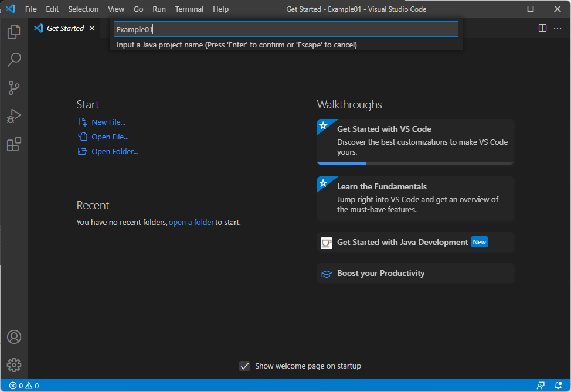Image resolution: width=571 pixels, height=392 pixels.
Task: Open the editor More Actions menu
Action: click(x=558, y=28)
